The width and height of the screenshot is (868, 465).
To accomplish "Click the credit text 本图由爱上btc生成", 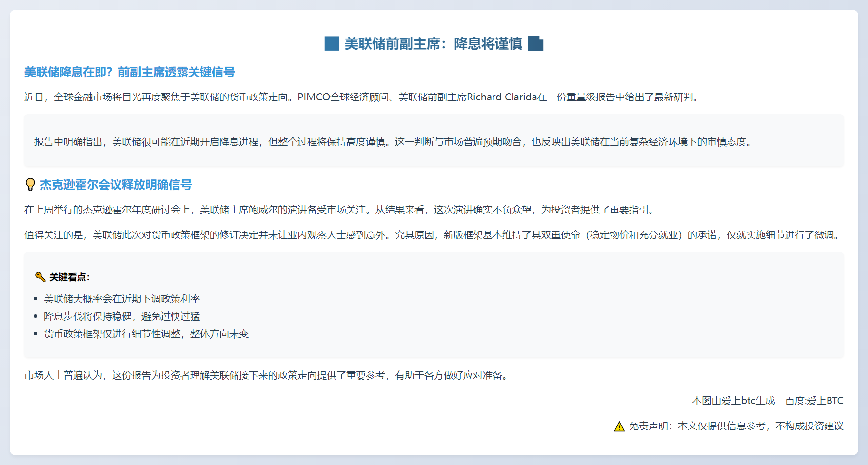I will [733, 401].
